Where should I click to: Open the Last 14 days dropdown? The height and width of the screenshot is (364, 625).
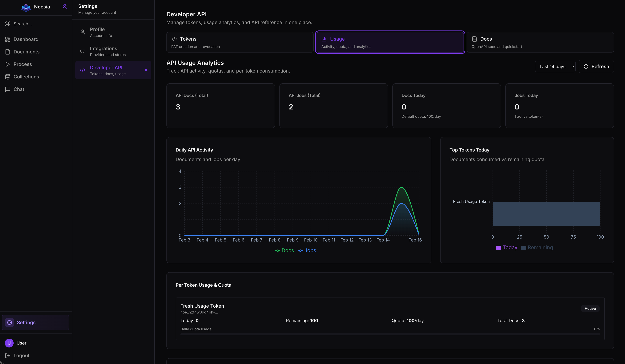555,66
